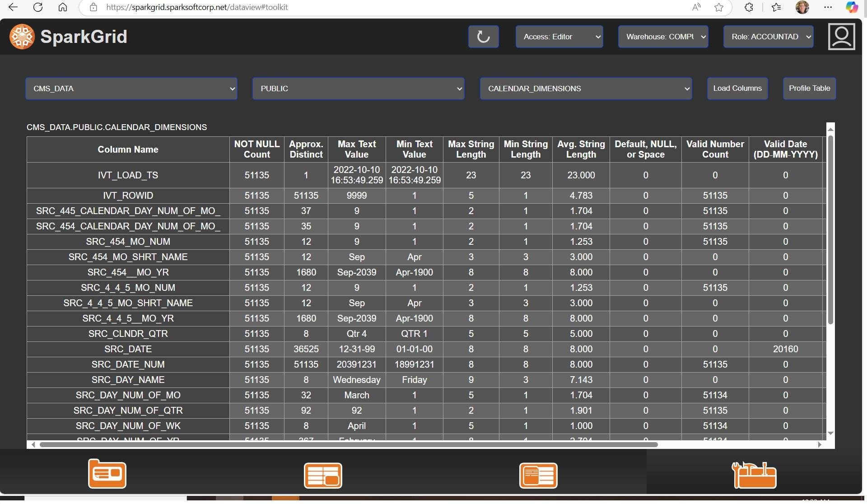Open the browser extensions puzzle icon
Viewport: 867px width, 504px height.
[749, 7]
